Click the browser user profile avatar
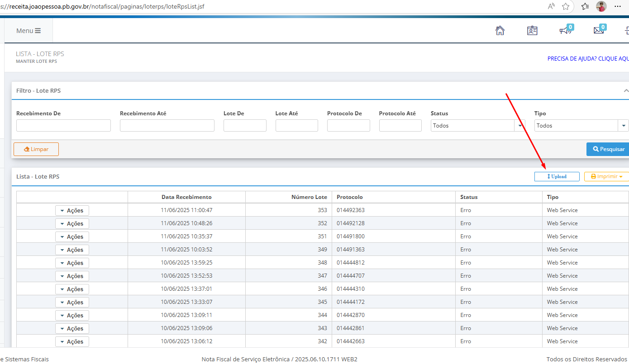The image size is (629, 364). tap(601, 6)
